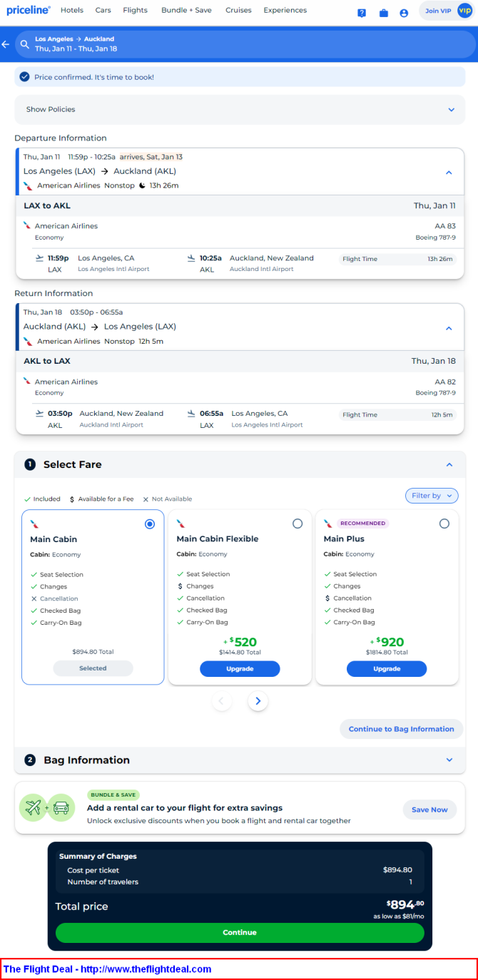The image size is (478, 980).
Task: Click American Airlines logo on Main Cabin card
Action: [34, 524]
